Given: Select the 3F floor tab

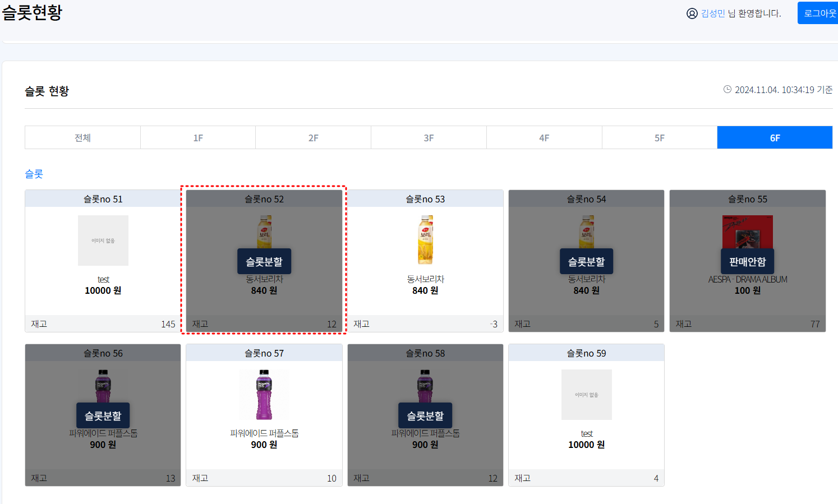Looking at the screenshot, I should click(x=429, y=137).
